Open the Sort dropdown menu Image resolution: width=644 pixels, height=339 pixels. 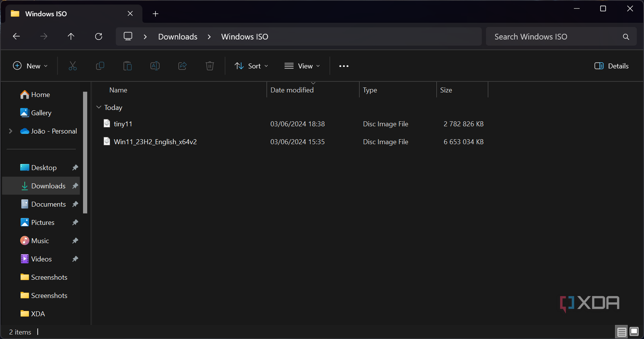[251, 66]
